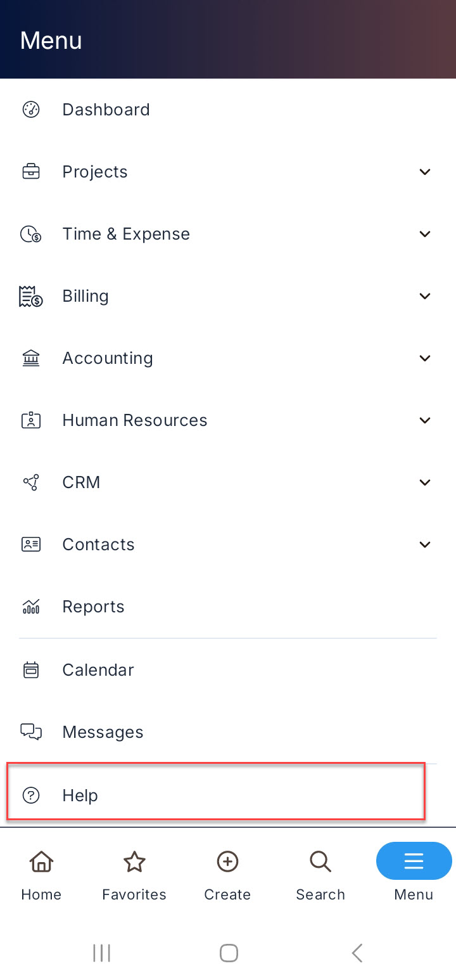This screenshot has height=980, width=456.
Task: Tap the Billing receipt icon
Action: point(31,296)
